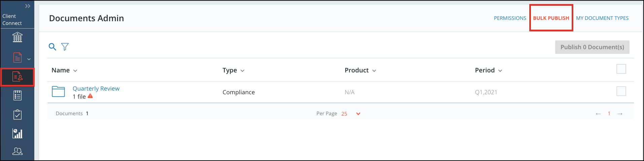Open the bank building sidebar icon
Image resolution: width=644 pixels, height=161 pixels.
tap(17, 37)
